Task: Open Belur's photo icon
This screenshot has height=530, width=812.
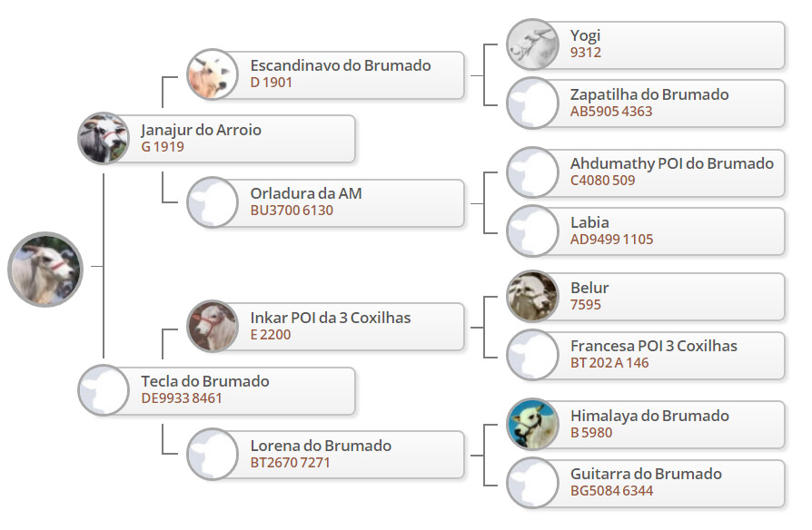Action: coord(532,296)
